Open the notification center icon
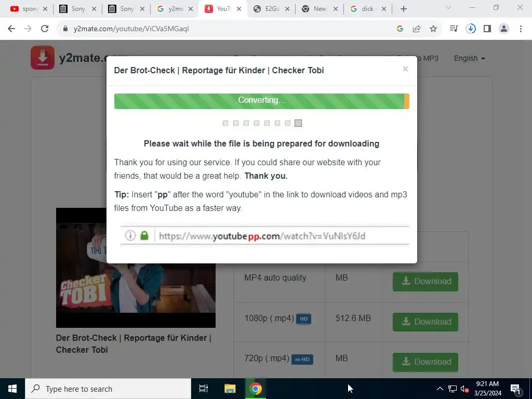532x399 pixels. [515, 389]
